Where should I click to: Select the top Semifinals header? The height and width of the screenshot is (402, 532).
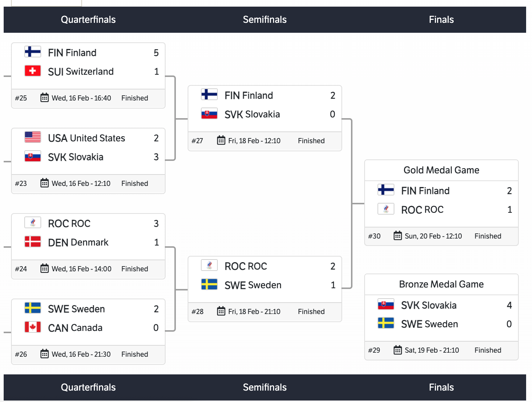[265, 20]
